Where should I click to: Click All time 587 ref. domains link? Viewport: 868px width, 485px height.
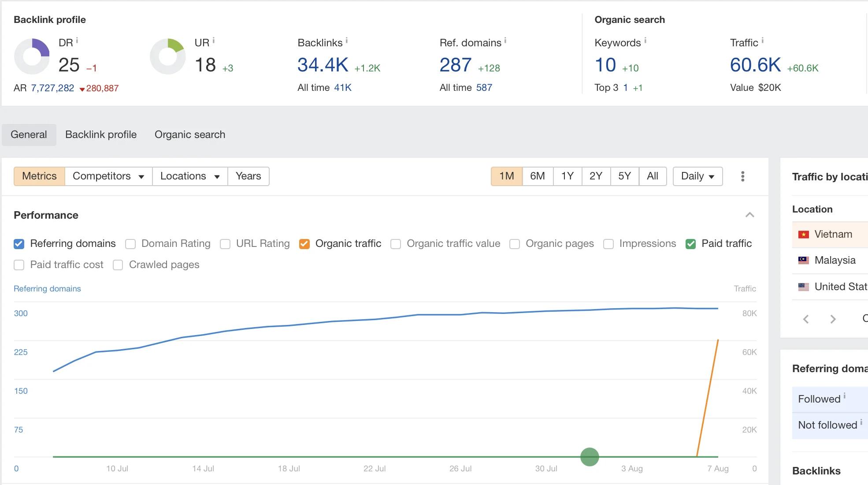point(484,88)
